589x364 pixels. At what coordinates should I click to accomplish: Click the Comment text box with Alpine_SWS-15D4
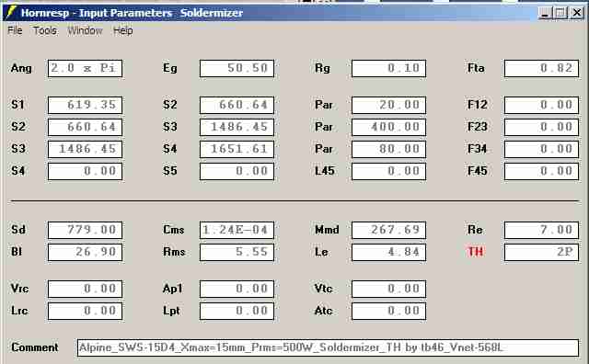pos(328,347)
